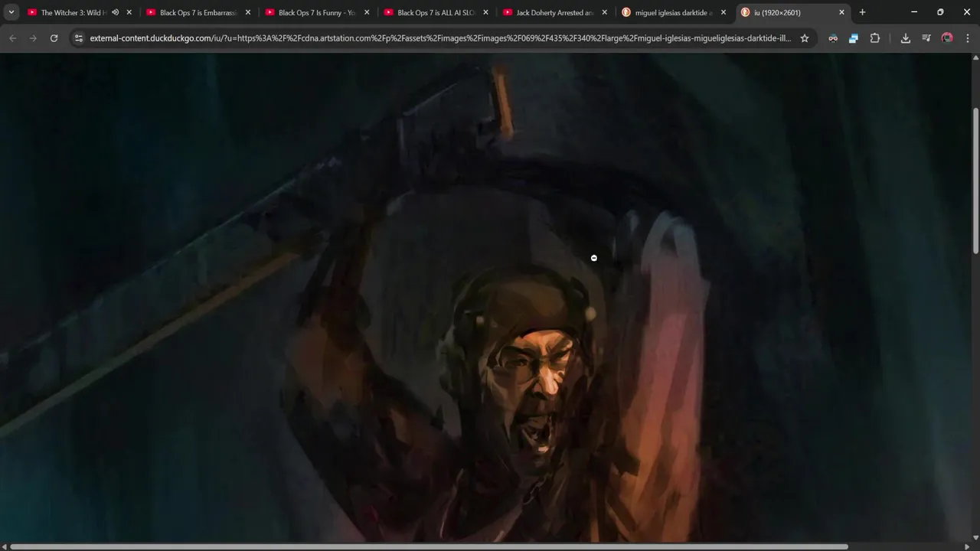The width and height of the screenshot is (980, 551).
Task: Click vertical scrollbar up arrow
Action: [x=975, y=57]
